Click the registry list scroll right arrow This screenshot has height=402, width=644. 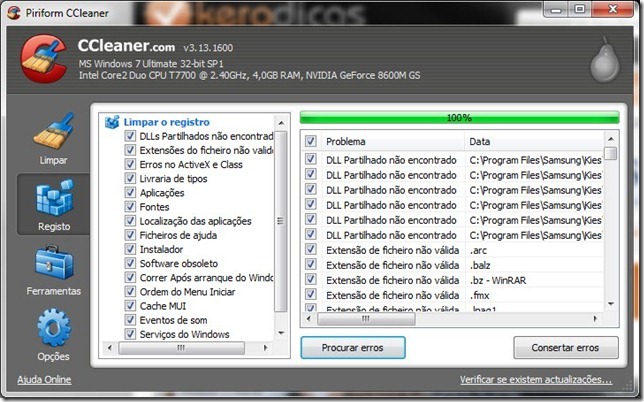265,348
